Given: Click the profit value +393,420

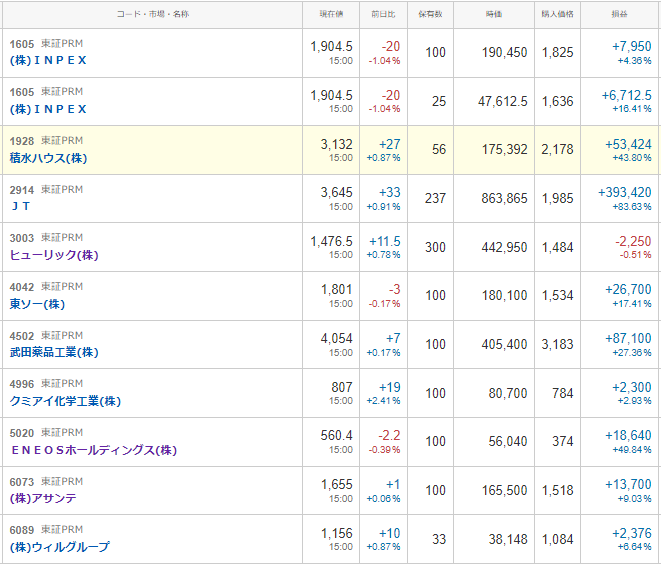Looking at the screenshot, I should tap(625, 193).
